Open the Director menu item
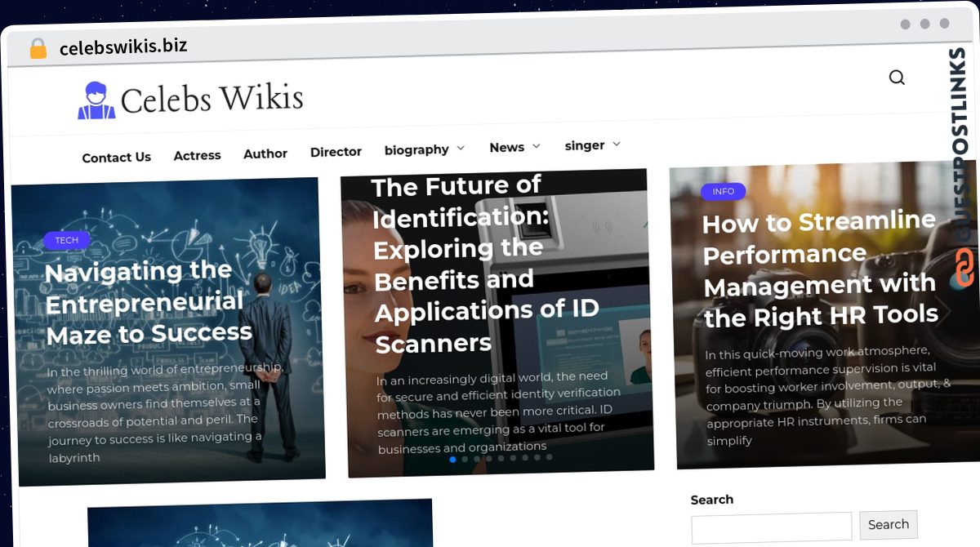This screenshot has width=980, height=547. 336,152
